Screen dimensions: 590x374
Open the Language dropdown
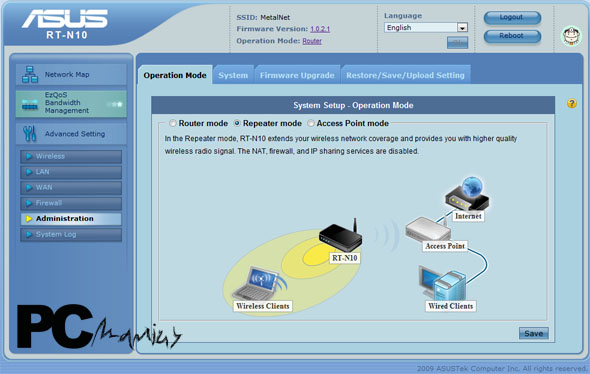[426, 27]
